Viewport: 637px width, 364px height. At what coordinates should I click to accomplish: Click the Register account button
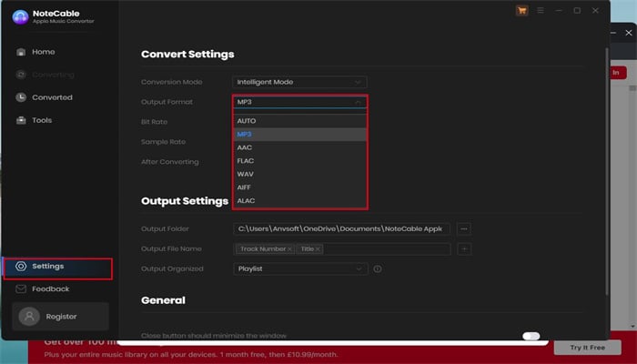tap(61, 316)
